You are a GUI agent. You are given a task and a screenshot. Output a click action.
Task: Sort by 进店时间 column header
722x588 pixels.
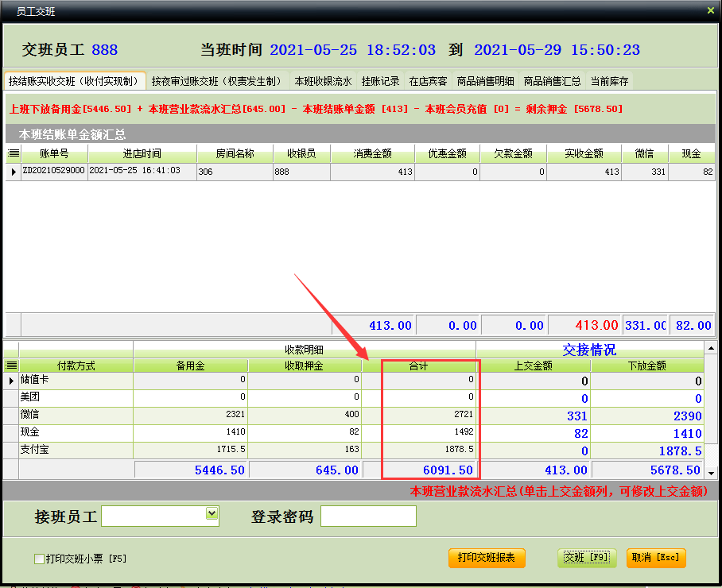(142, 153)
